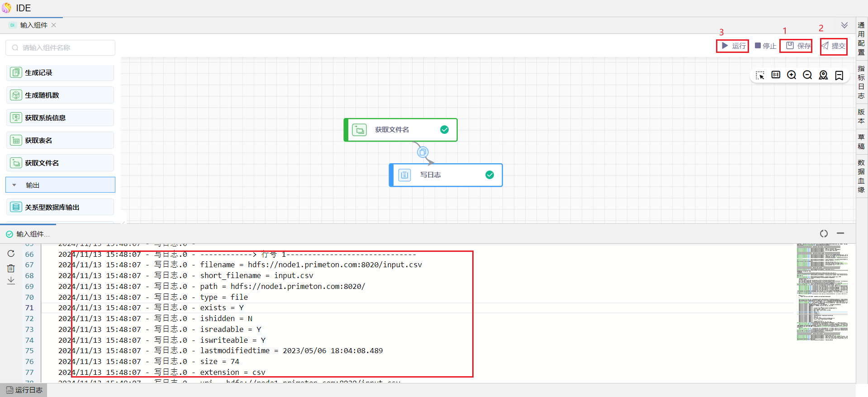Click the 行号 1 separator log line

point(237,255)
